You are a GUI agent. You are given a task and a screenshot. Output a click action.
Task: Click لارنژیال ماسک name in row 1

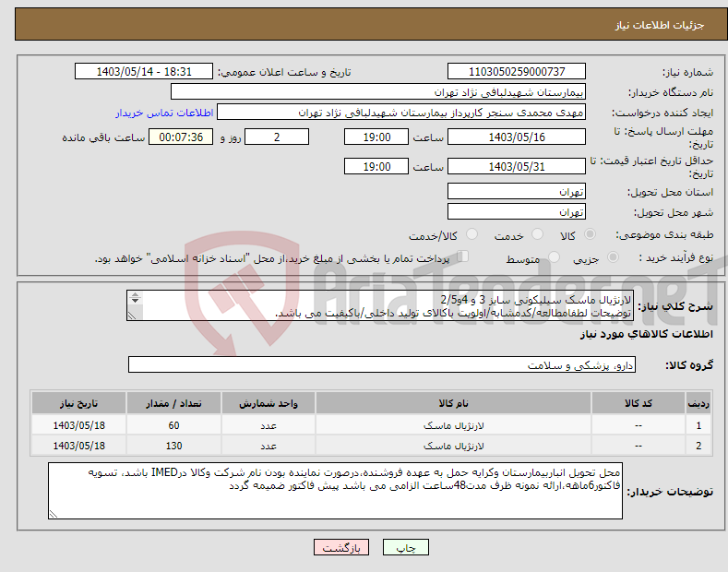[454, 425]
